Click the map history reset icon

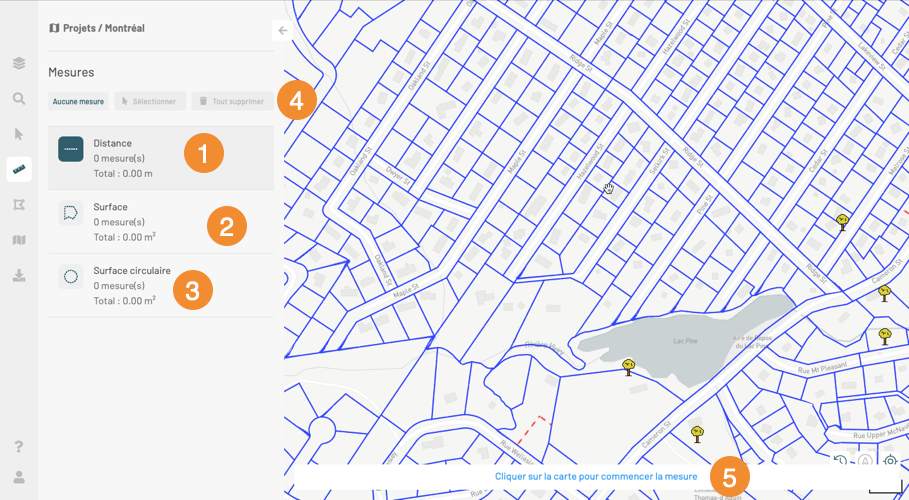(840, 461)
